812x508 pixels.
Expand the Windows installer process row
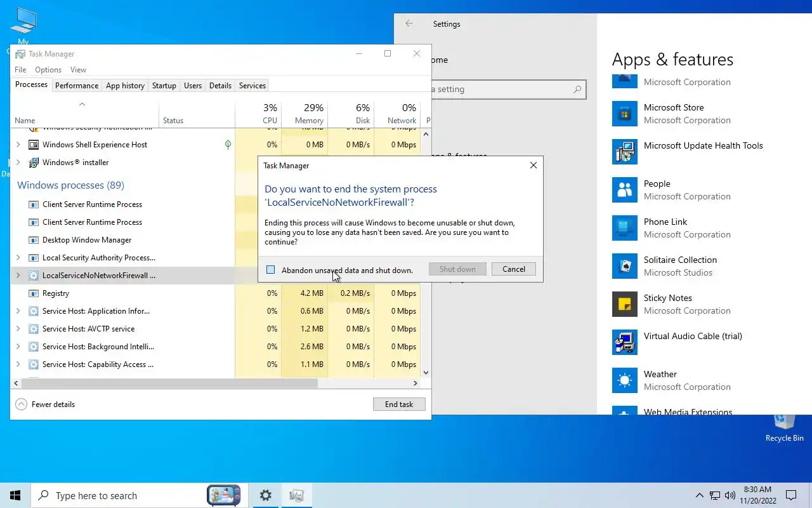click(x=18, y=163)
